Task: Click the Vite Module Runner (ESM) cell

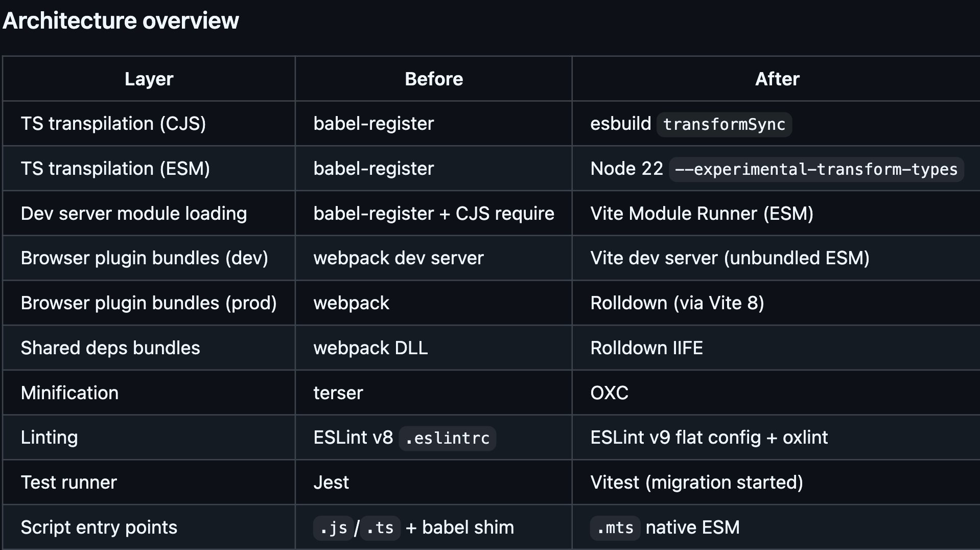Action: tap(702, 214)
